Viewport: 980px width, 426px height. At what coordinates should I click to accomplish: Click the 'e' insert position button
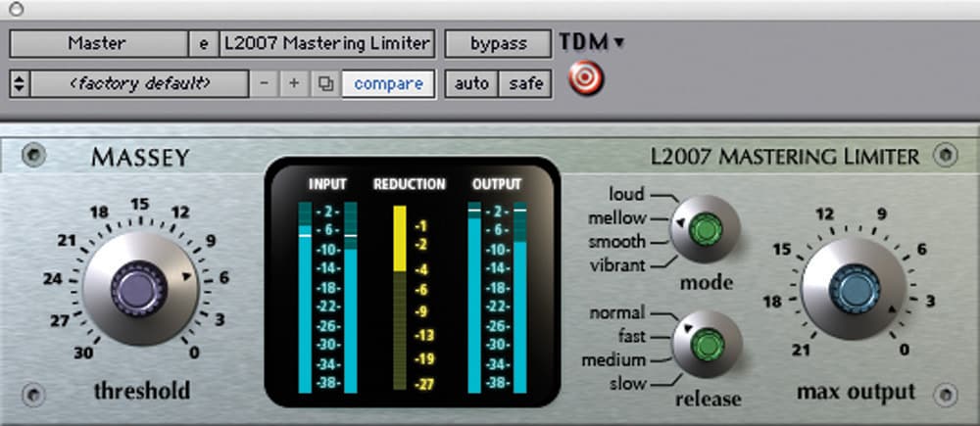[x=204, y=43]
